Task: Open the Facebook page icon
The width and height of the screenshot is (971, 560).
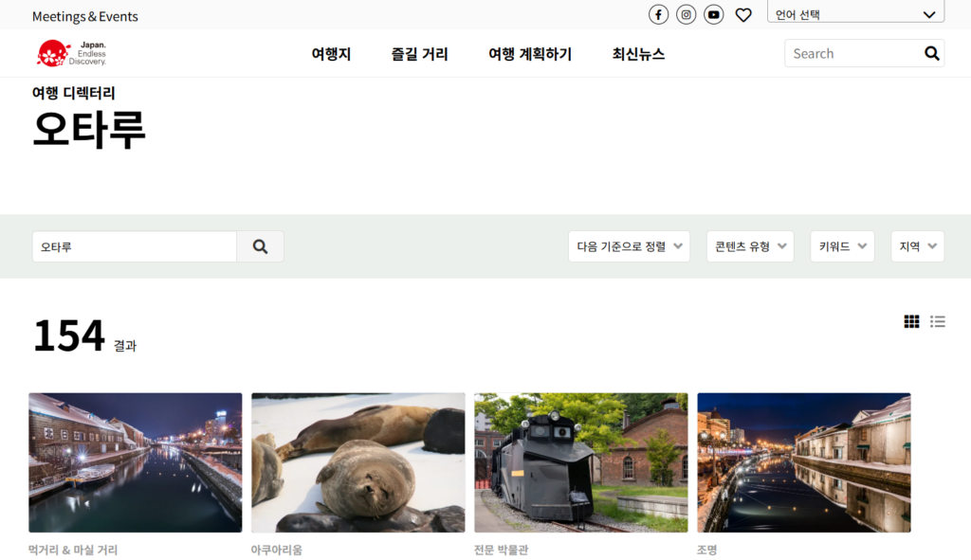Action: 658,14
